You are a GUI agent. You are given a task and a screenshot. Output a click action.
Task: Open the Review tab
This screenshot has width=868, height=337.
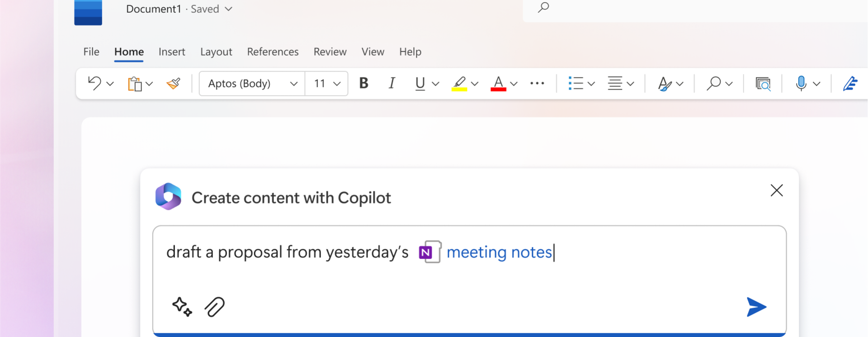coord(330,52)
